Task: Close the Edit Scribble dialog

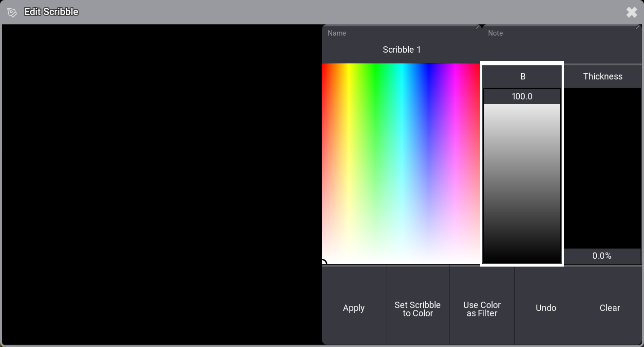Action: [x=631, y=12]
